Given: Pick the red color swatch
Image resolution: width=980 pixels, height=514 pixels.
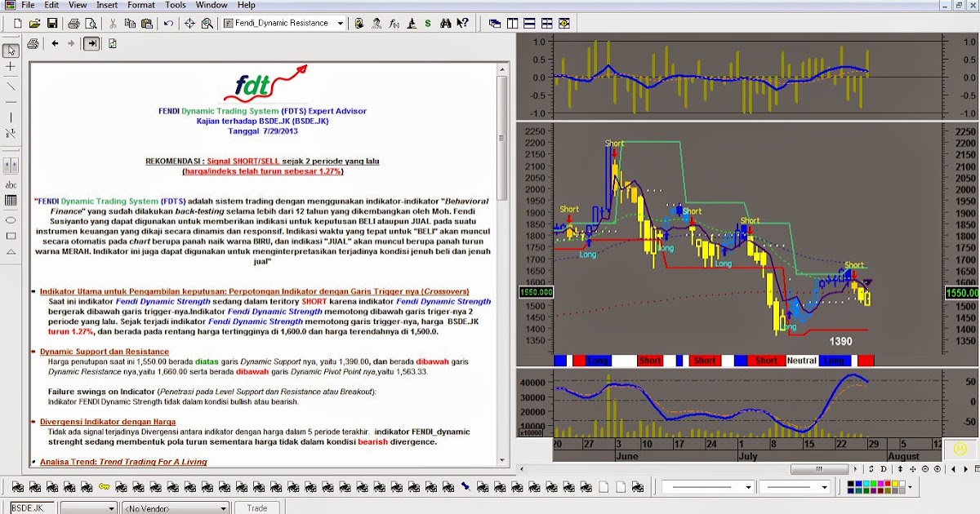Looking at the screenshot, I should click(x=888, y=483).
